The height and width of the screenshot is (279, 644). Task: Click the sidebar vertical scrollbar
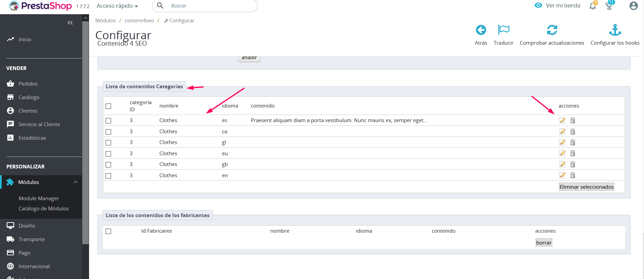click(x=86, y=132)
